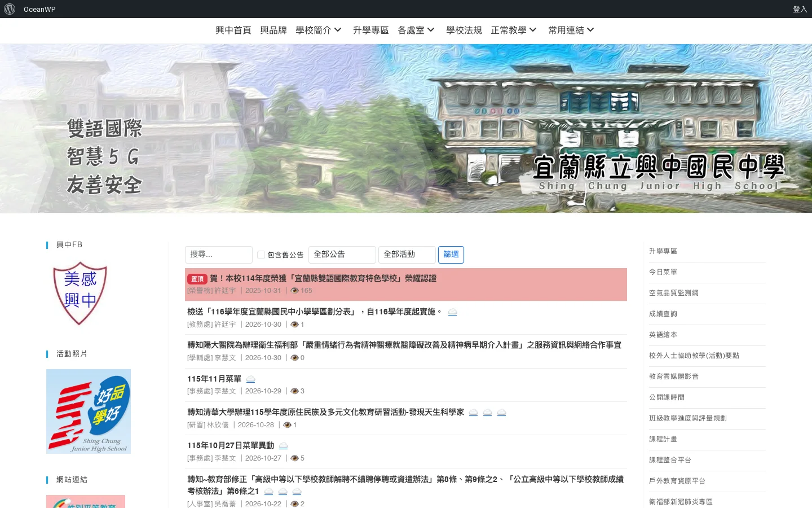Expand the 各處室 menu
This screenshot has height=508, width=812.
pyautogui.click(x=416, y=30)
